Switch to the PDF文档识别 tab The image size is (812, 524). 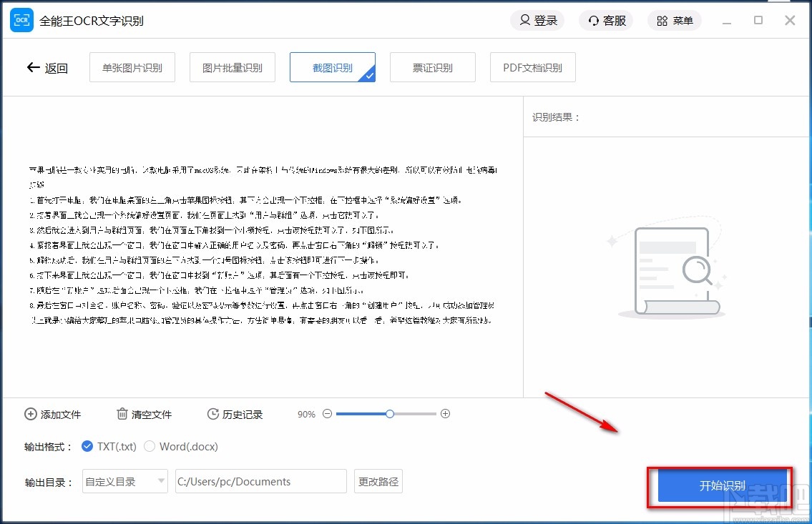[x=532, y=66]
